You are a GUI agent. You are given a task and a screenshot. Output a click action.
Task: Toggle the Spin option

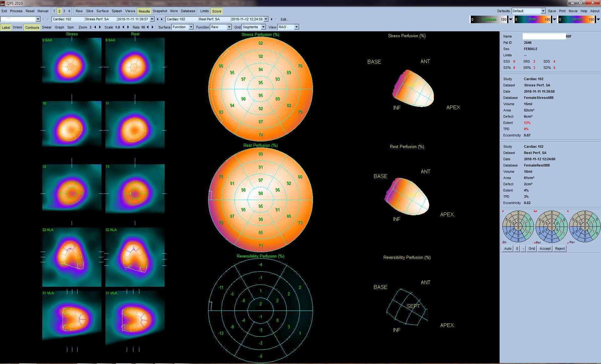pos(70,28)
